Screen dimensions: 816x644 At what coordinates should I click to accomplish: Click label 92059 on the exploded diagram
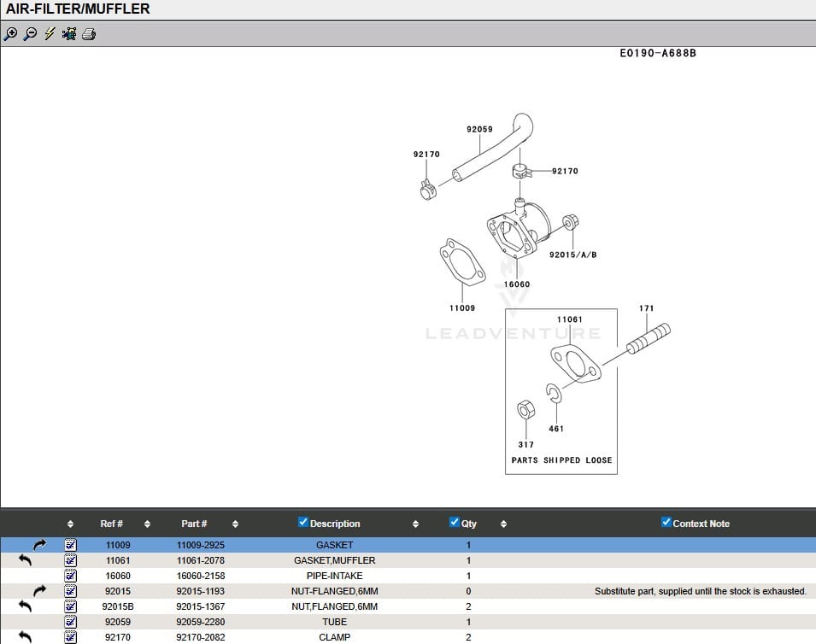(478, 129)
